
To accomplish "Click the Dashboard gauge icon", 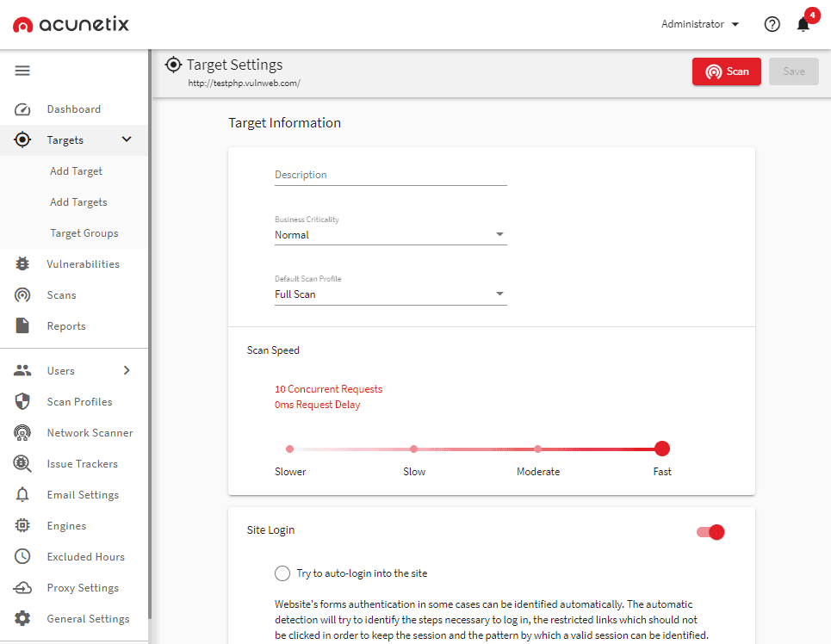I will pyautogui.click(x=22, y=109).
